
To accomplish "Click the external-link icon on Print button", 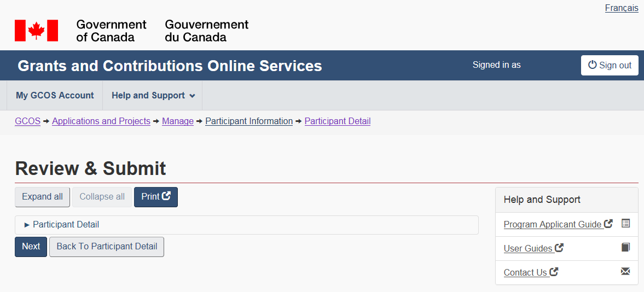I will pyautogui.click(x=166, y=196).
